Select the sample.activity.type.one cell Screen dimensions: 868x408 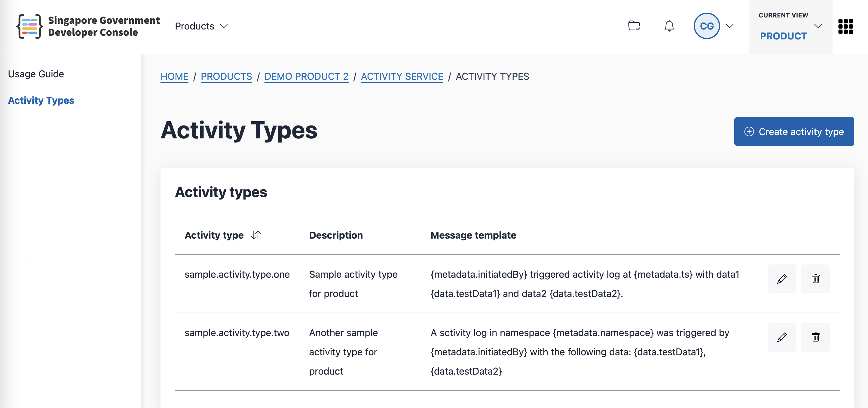tap(237, 274)
